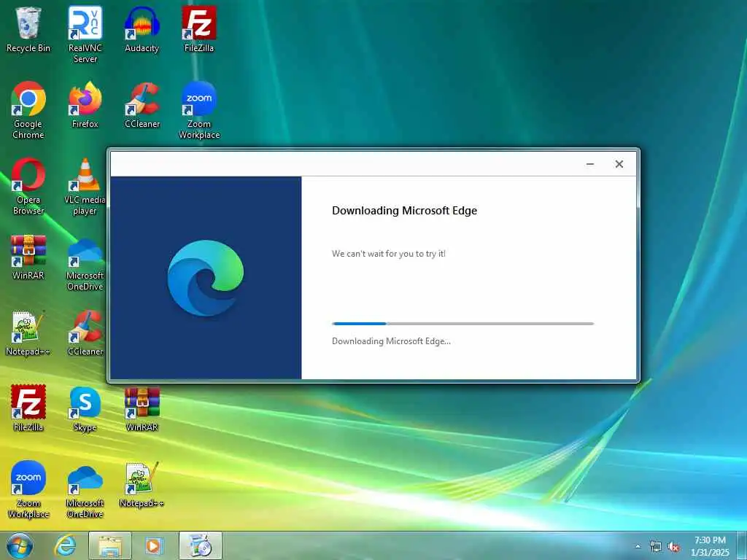The image size is (747, 560).
Task: Close the Microsoft Edge installer window
Action: pyautogui.click(x=619, y=164)
